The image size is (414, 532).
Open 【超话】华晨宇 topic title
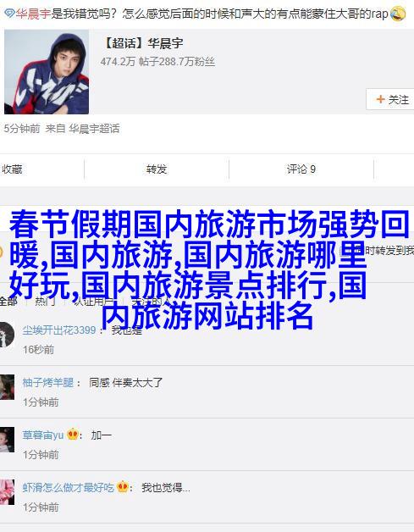coord(142,43)
